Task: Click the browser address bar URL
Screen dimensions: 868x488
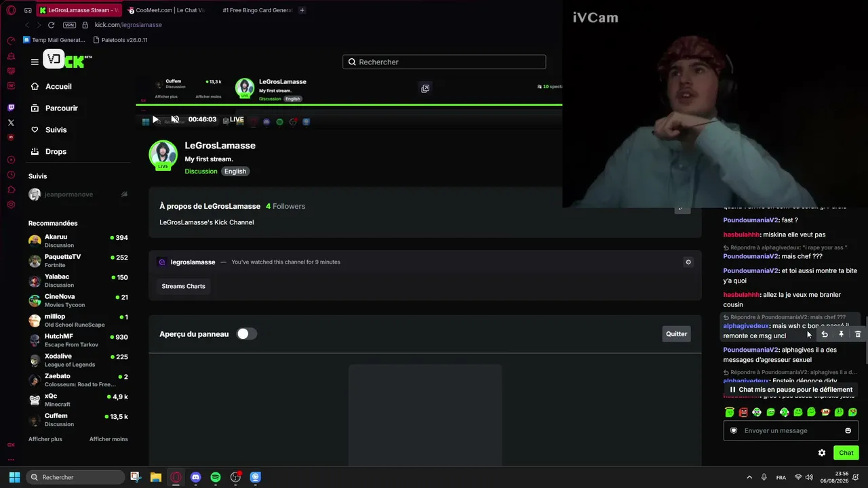Action: (128, 25)
